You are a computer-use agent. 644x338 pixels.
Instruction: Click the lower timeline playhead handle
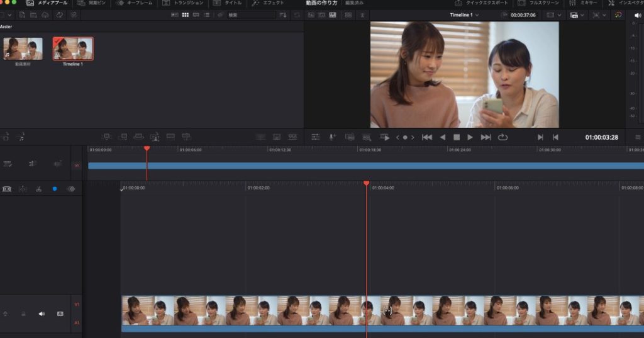(366, 183)
